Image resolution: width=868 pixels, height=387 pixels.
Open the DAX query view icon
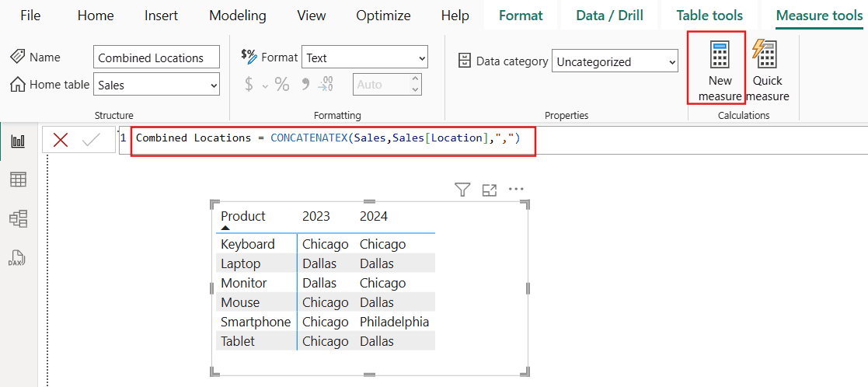[x=19, y=258]
